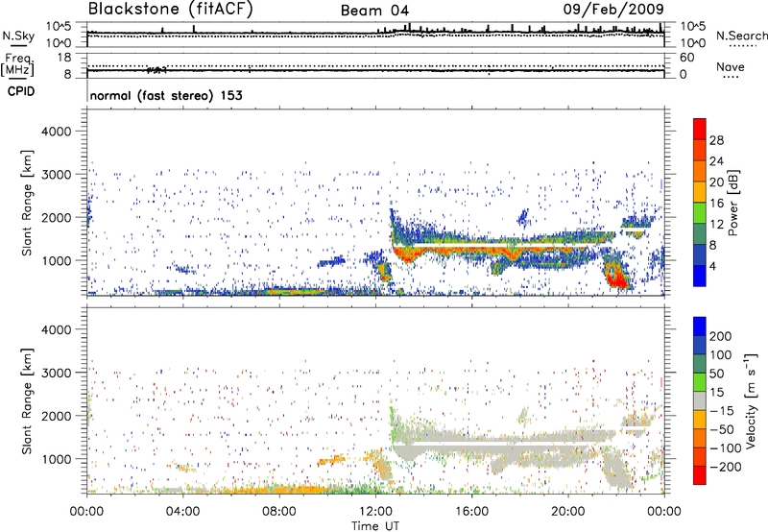Viewport: 768px width, 532px height.
Task: Click the power colorbar tick '4'
Action: [713, 266]
